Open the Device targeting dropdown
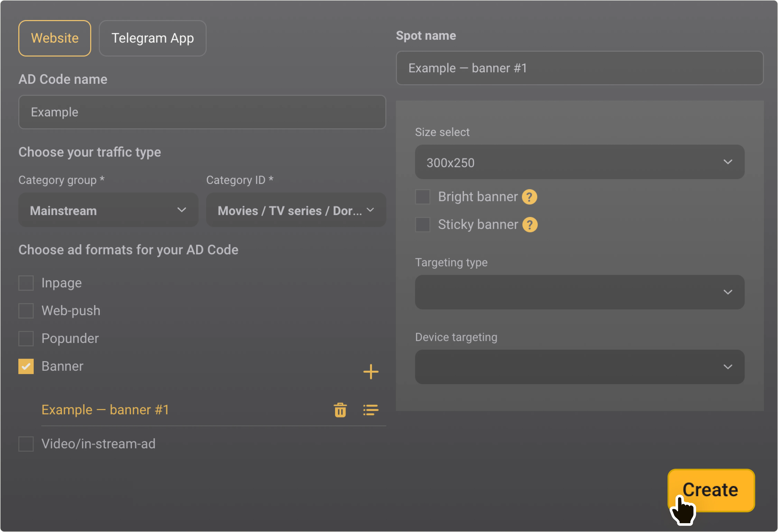This screenshot has width=778, height=532. click(x=580, y=367)
